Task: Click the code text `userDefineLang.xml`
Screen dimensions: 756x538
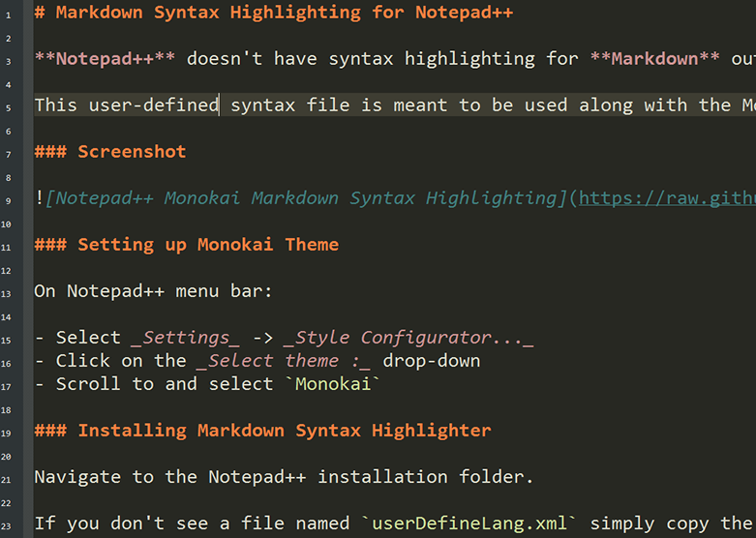Action: [x=469, y=523]
